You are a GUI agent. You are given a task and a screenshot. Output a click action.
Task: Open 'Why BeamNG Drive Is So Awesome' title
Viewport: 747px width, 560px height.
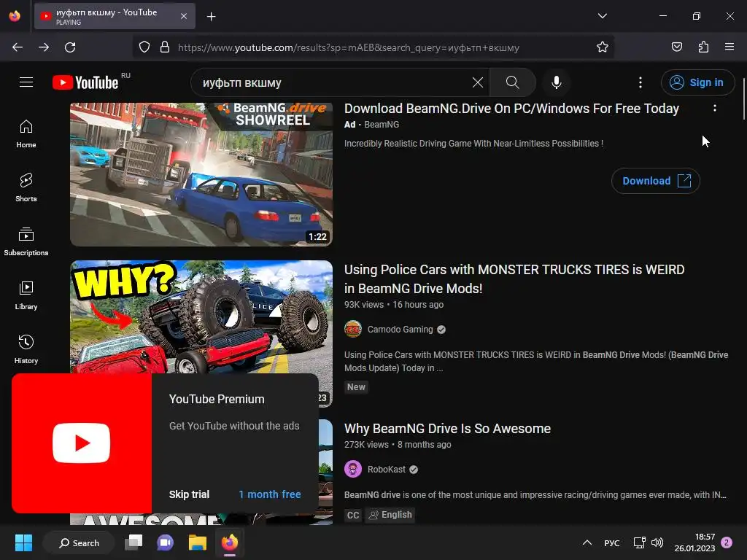tap(447, 429)
